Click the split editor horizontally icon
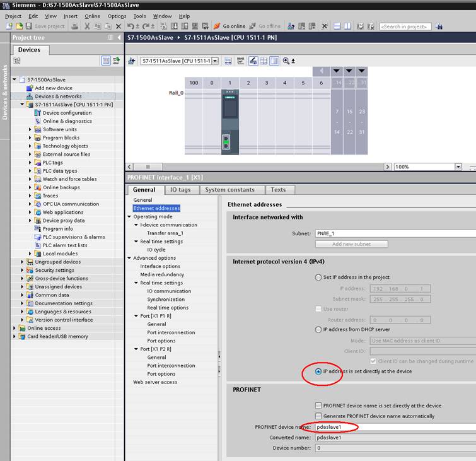Viewport: 476px width, 461px height. tap(337, 26)
